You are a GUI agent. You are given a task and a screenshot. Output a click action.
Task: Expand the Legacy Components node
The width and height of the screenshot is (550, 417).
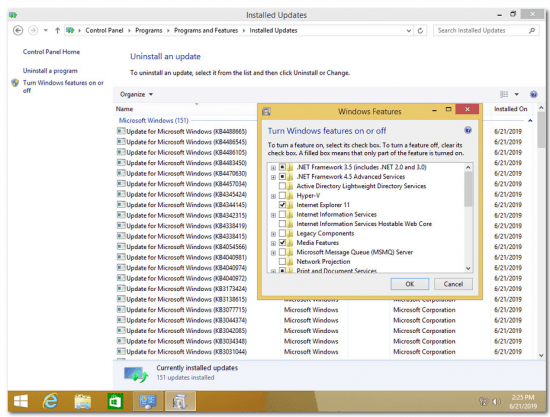pyautogui.click(x=273, y=234)
